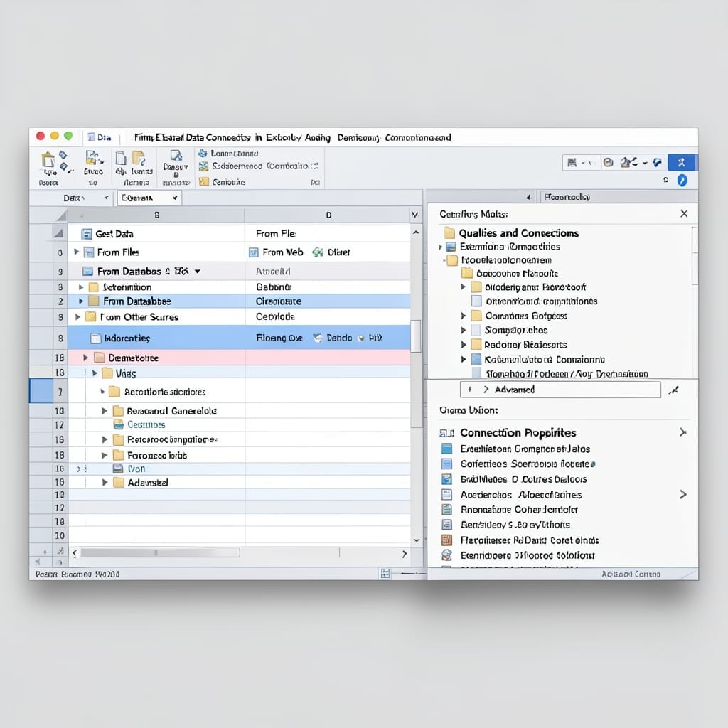
Task: Click the From Web icon
Action: (254, 252)
